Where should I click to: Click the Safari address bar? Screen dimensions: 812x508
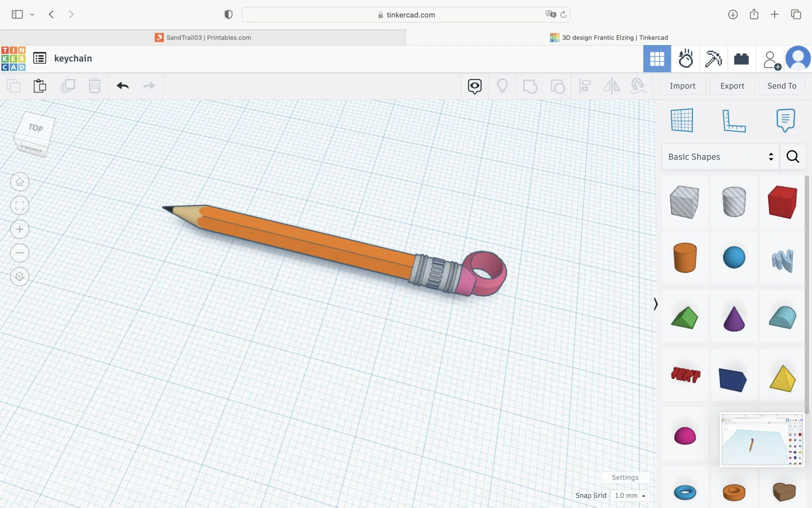[406, 15]
